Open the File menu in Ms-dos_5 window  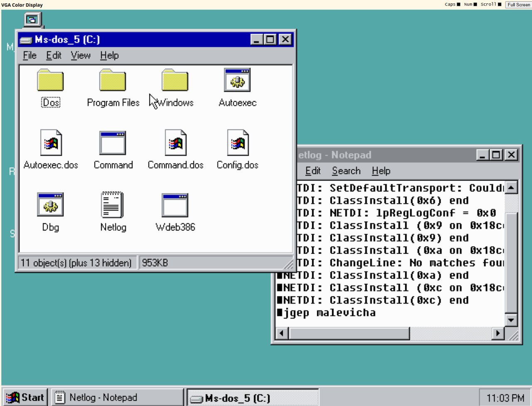[30, 55]
